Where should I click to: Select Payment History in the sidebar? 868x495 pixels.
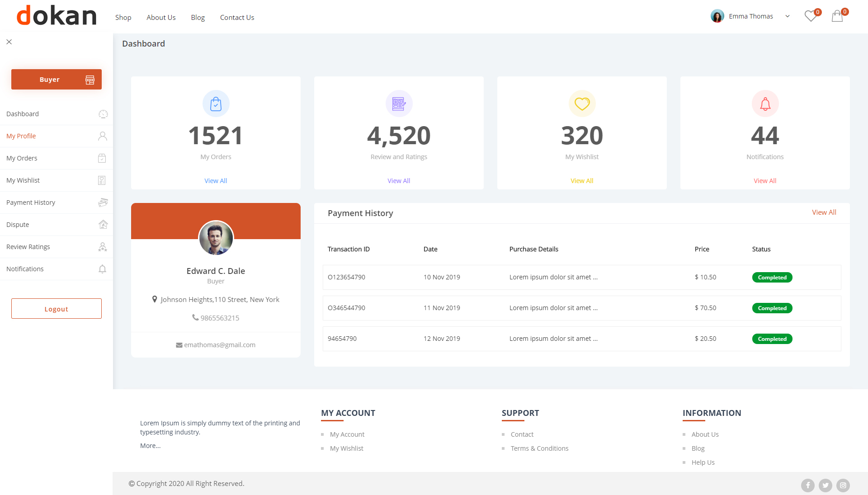coord(31,203)
